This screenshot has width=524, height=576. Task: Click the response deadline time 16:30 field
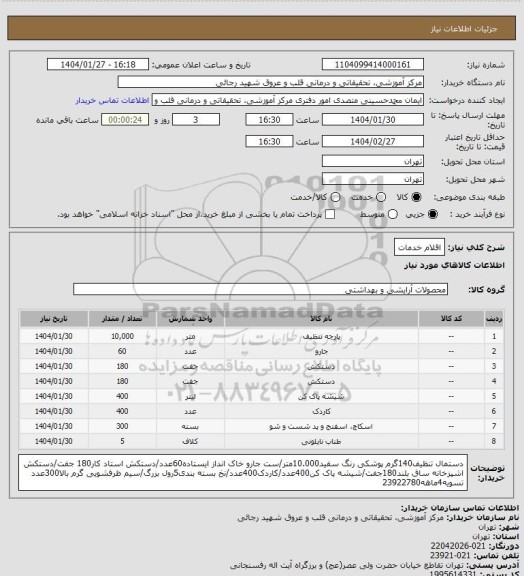click(269, 120)
